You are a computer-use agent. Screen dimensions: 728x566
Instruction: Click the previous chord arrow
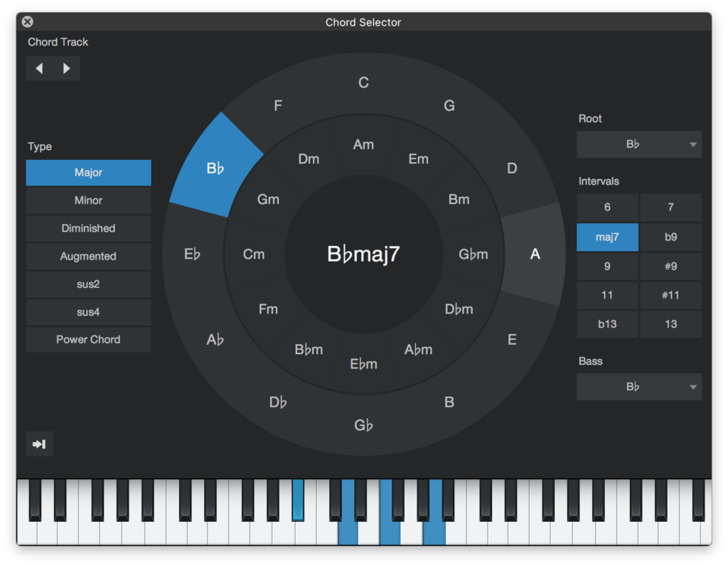point(40,68)
